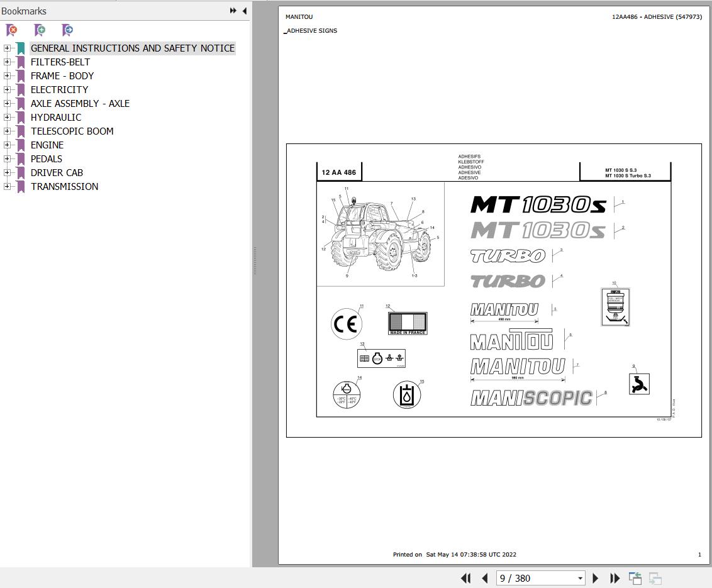Expand the FILTERS-BELT bookmark node

click(7, 62)
